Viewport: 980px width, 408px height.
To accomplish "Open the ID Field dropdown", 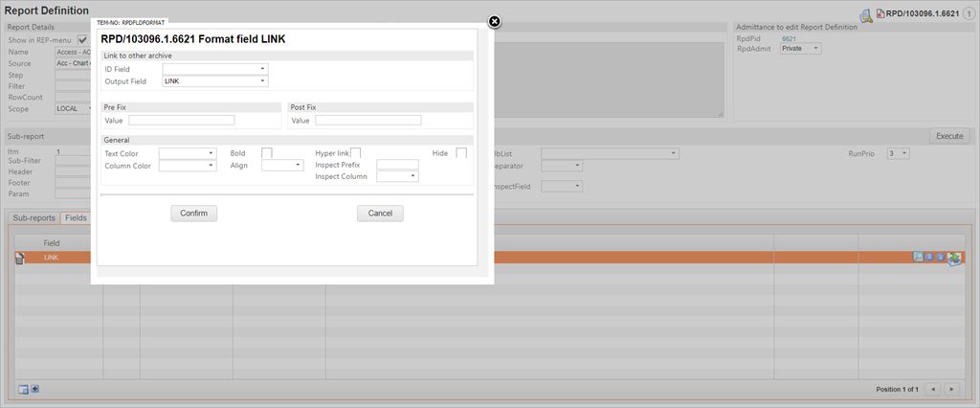I will coord(215,69).
